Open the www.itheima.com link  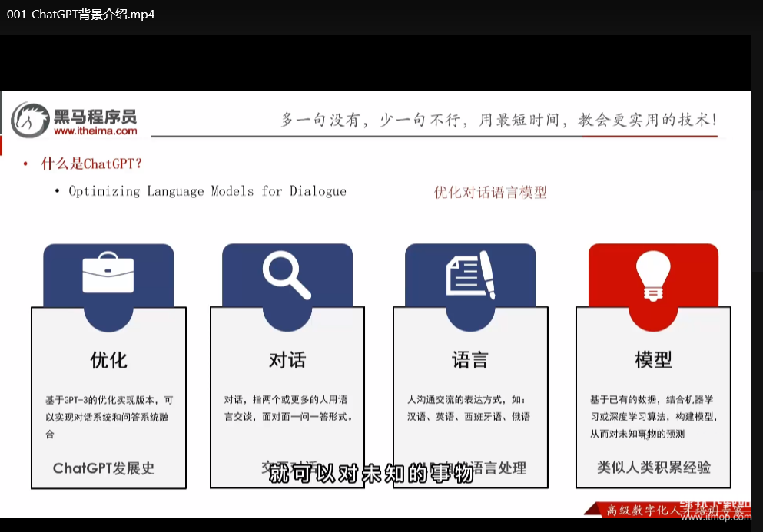95,131
